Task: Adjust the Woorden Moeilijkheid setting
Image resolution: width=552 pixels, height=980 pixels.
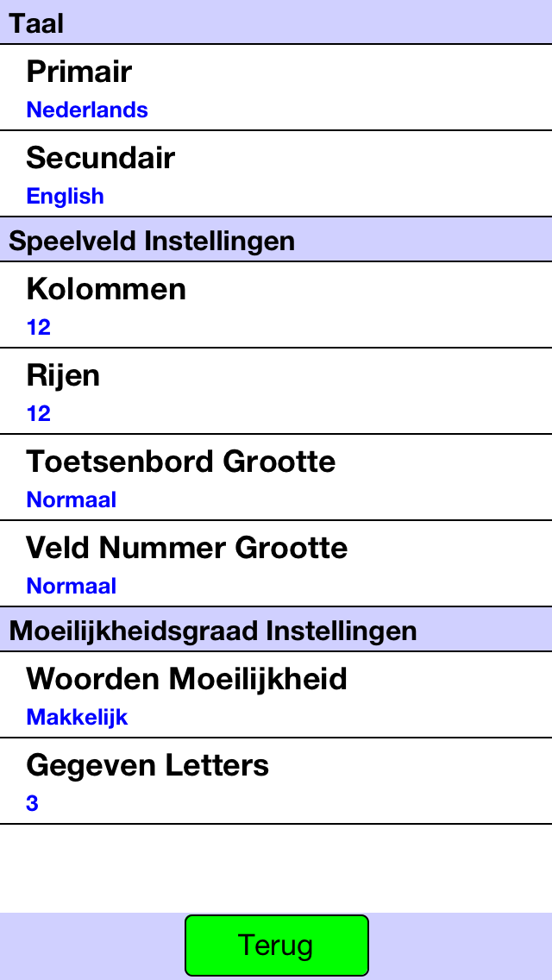Action: point(276,695)
